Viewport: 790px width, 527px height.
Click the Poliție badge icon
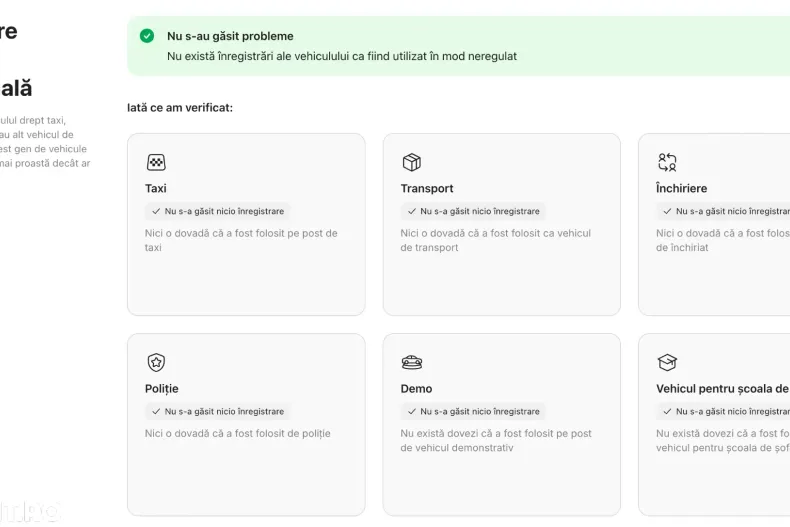tap(156, 362)
